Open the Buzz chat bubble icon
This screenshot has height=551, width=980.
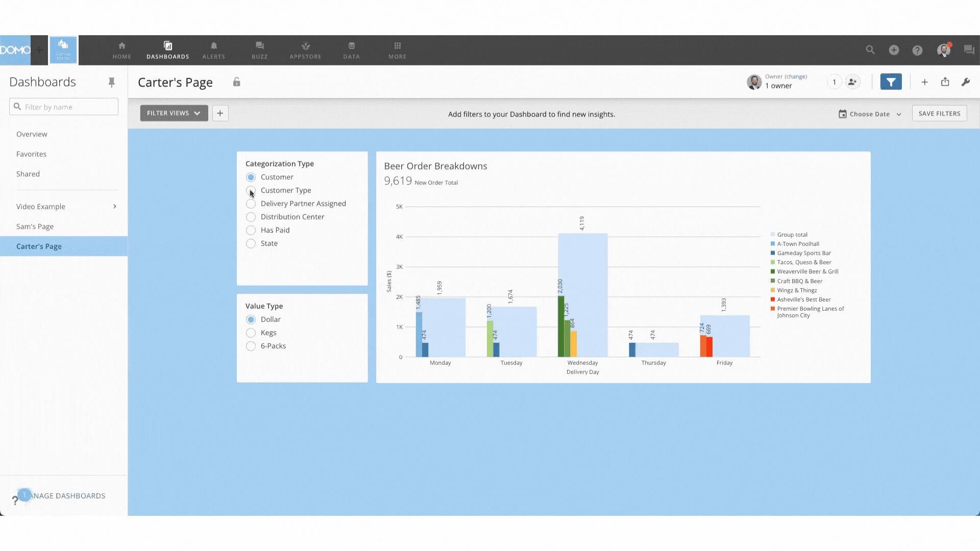point(969,50)
